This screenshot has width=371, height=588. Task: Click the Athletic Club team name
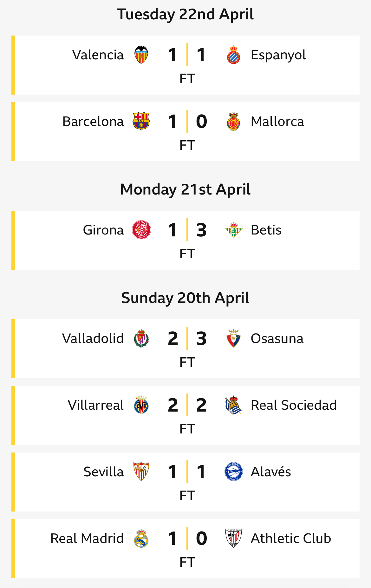(291, 538)
